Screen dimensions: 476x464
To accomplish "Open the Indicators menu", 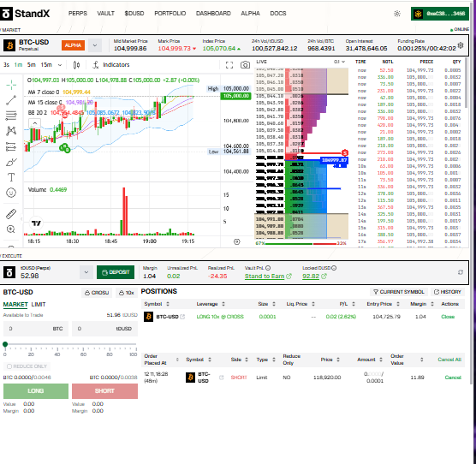I will click(111, 65).
